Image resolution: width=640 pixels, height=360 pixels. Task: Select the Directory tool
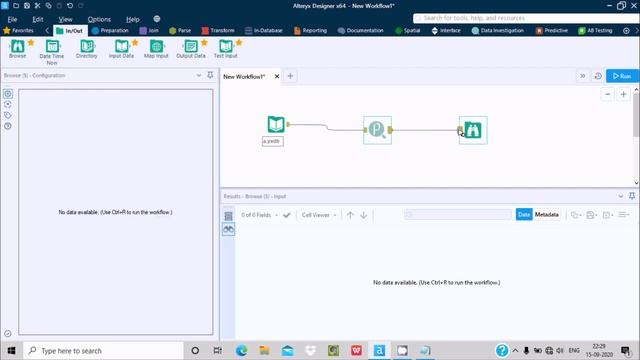tap(87, 49)
